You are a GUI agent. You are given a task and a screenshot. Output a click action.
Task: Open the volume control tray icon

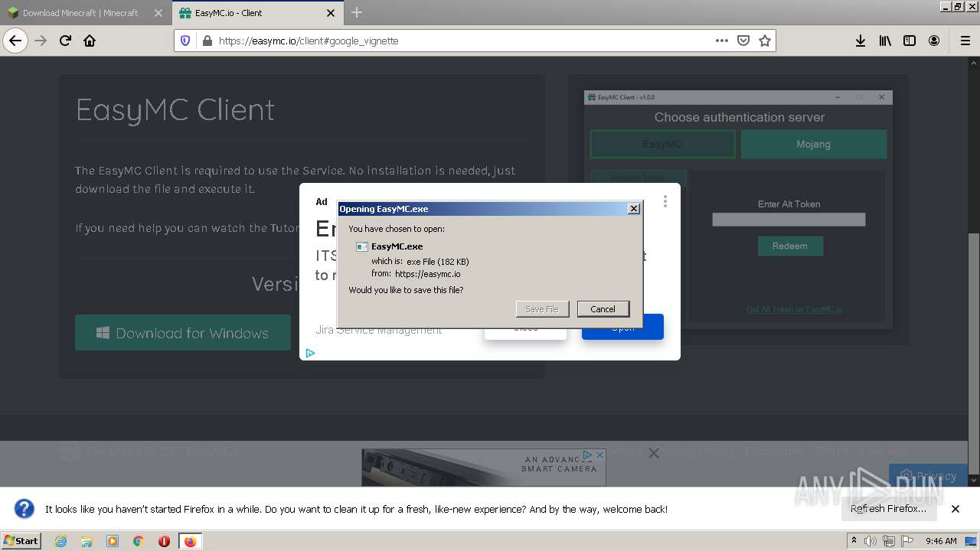871,541
